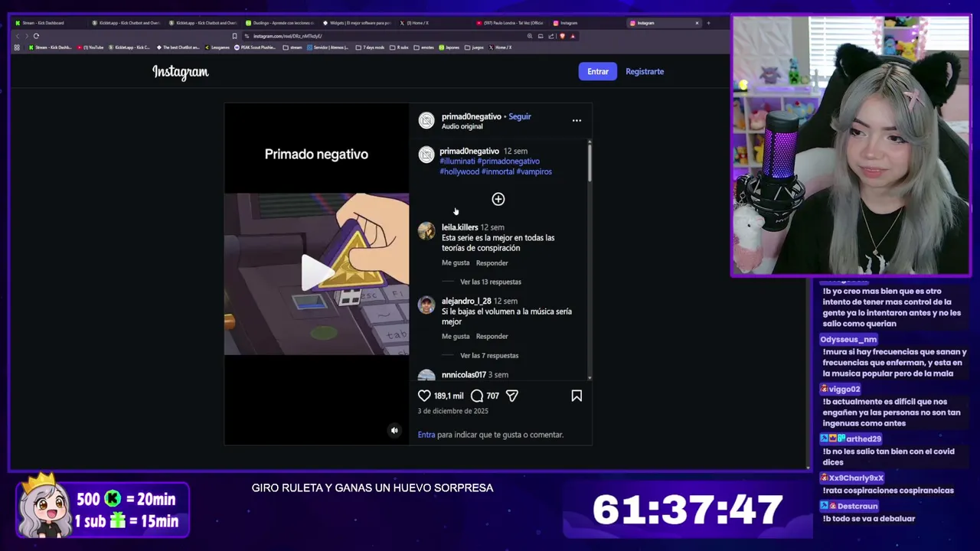Open the #inmortal hashtag

coord(498,171)
